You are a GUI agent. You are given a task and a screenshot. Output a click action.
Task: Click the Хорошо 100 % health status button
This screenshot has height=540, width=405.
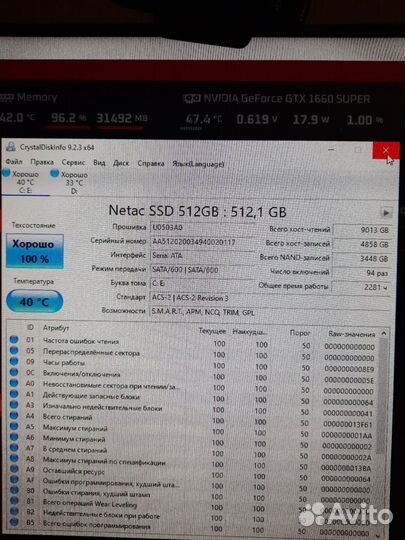(x=35, y=251)
